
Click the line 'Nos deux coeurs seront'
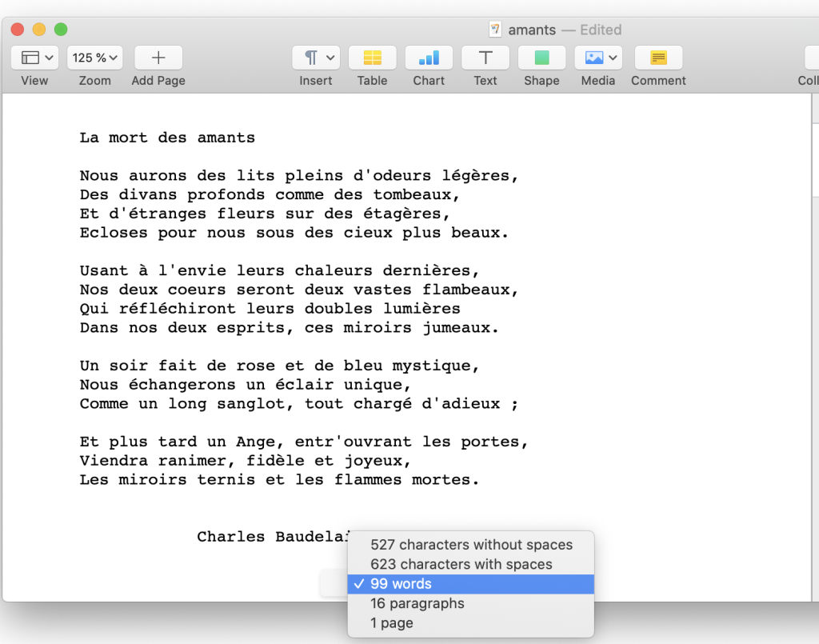pyautogui.click(x=299, y=290)
